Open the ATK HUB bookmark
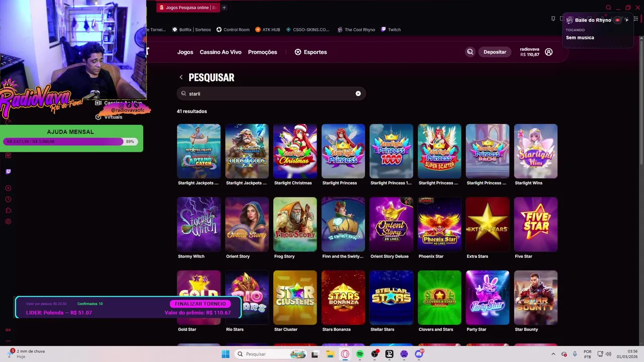 [268, 30]
